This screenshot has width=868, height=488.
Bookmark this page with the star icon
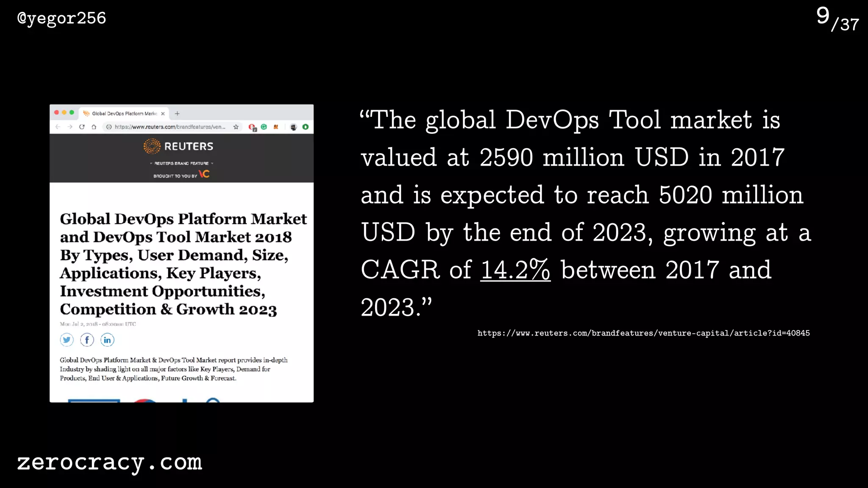pyautogui.click(x=236, y=127)
